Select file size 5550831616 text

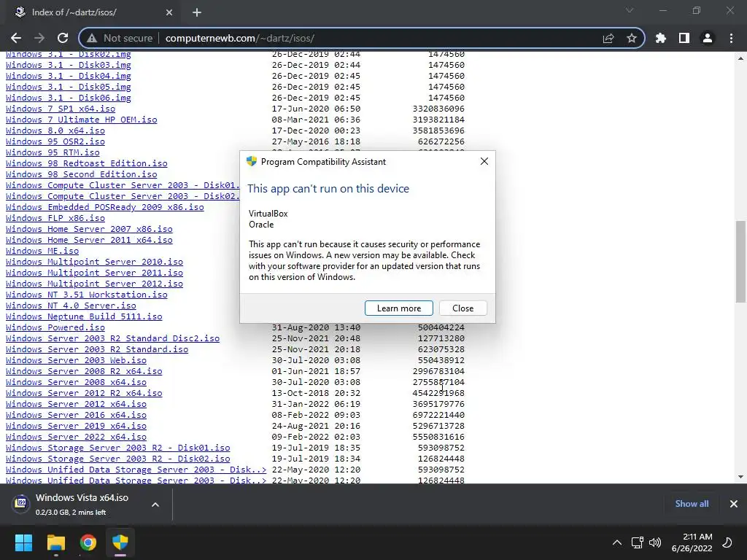(438, 437)
